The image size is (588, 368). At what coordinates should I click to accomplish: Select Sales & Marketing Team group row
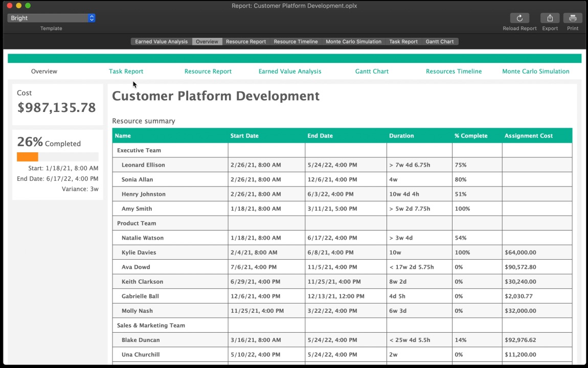pos(342,326)
